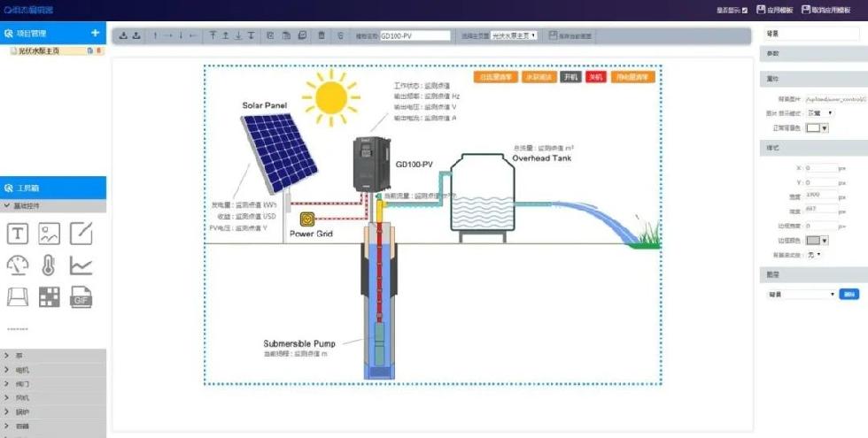Choose the gauge dial widget
The height and width of the screenshot is (438, 868).
pos(18,265)
